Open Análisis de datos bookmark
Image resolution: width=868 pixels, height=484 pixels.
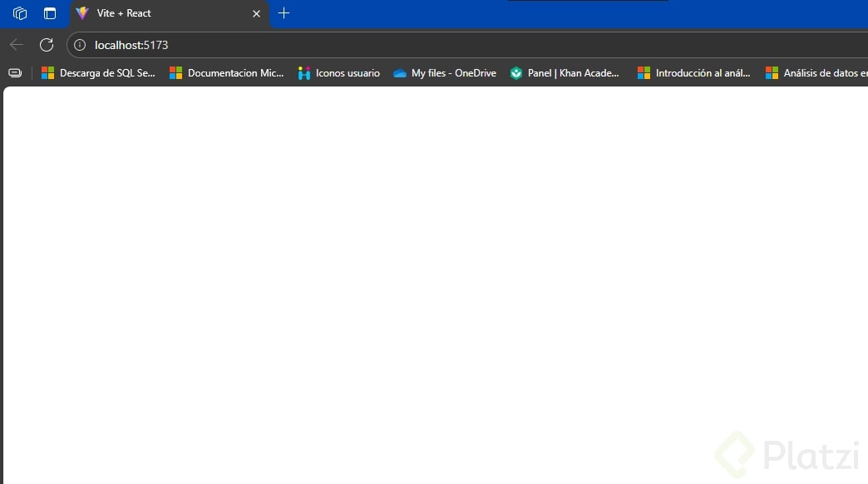click(x=816, y=73)
